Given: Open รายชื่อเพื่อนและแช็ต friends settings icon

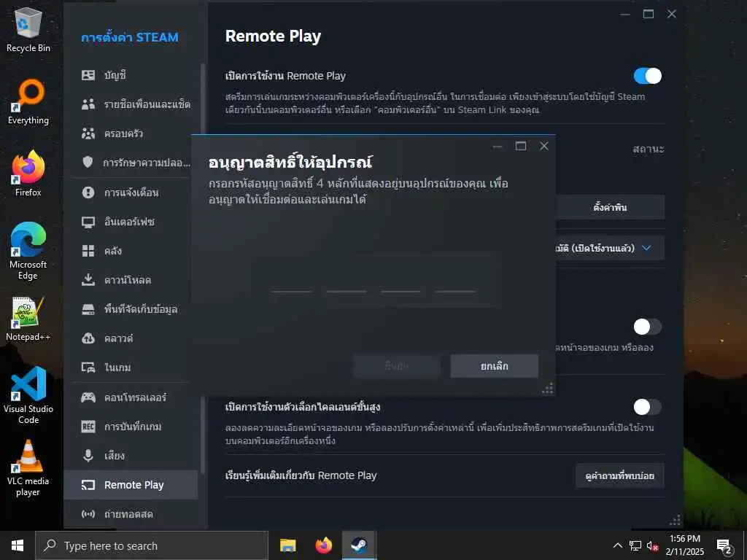Looking at the screenshot, I should pos(88,104).
